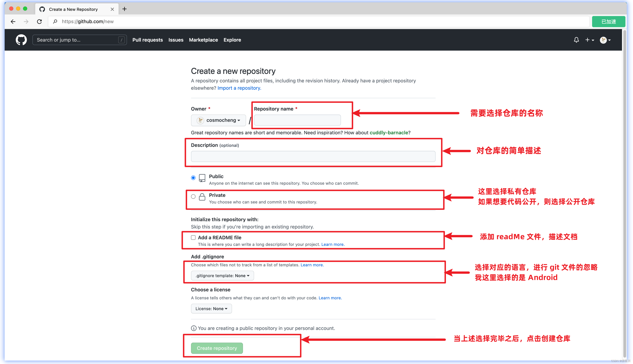Open the notifications bell

pos(576,40)
